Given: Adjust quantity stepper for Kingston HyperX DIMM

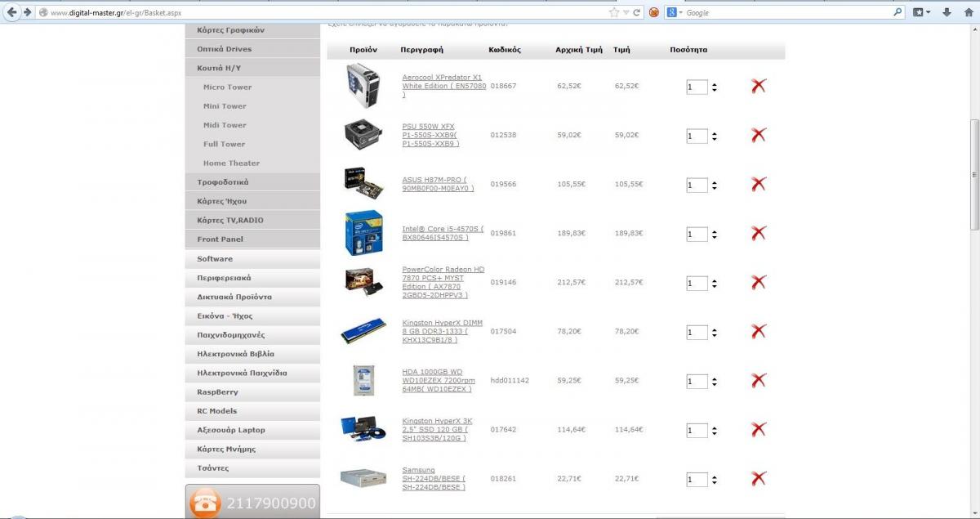Looking at the screenshot, I should pos(715,333).
